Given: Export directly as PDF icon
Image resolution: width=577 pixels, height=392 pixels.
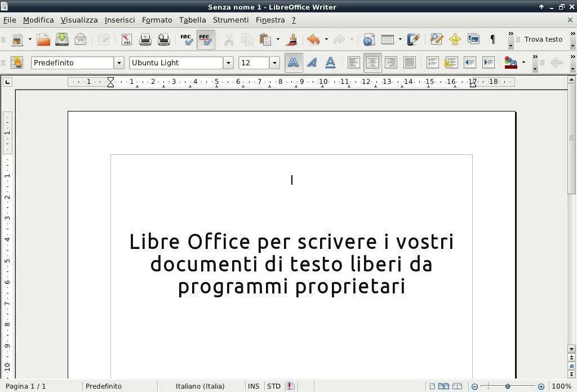Looking at the screenshot, I should click(x=127, y=39).
